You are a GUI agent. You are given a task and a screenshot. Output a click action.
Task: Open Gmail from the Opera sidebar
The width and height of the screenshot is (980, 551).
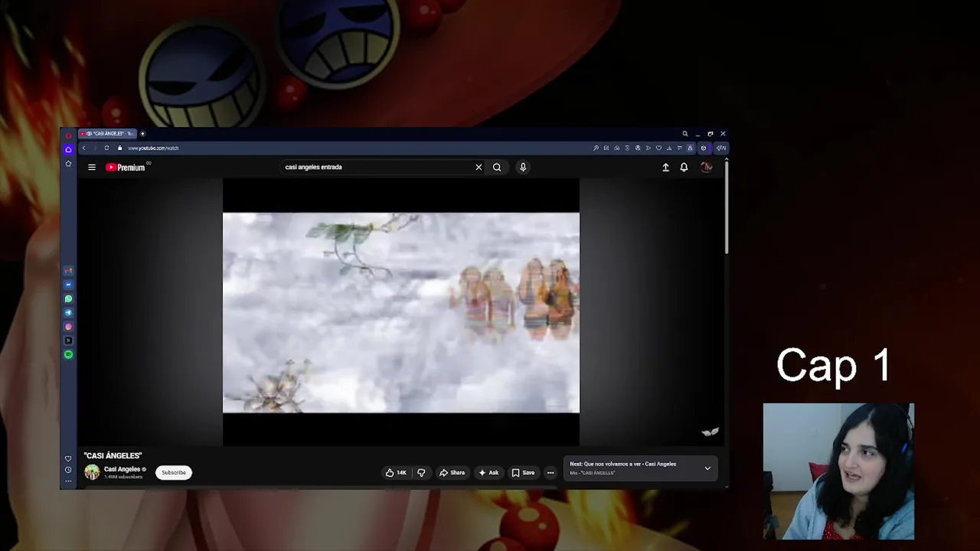coord(68,271)
